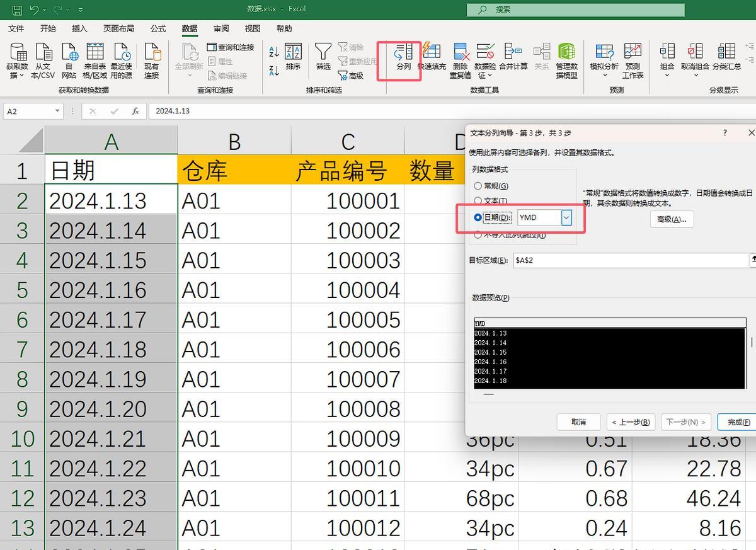Click From Table/Range (来自表格/区域) icon
Screen dimensions: 756x550
tap(95, 61)
